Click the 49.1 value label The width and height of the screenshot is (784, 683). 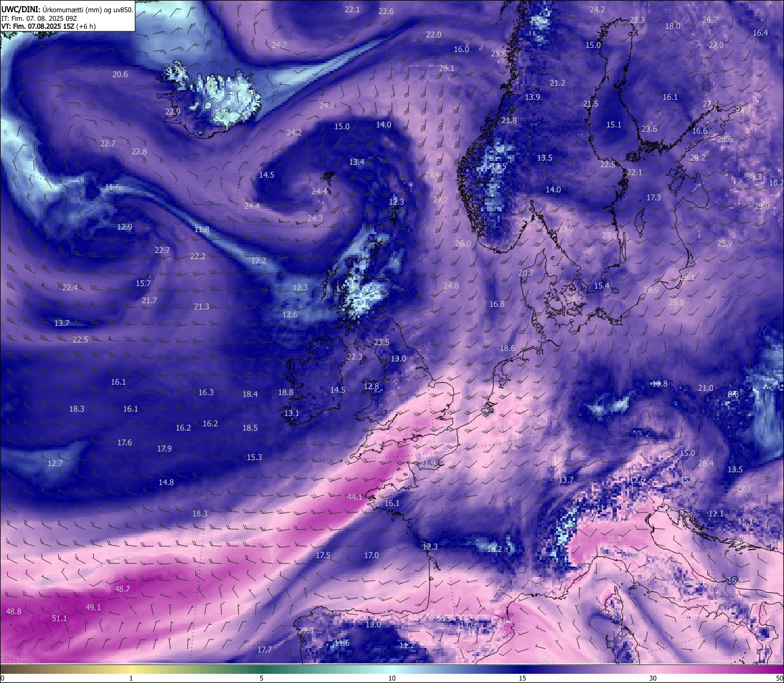93,607
